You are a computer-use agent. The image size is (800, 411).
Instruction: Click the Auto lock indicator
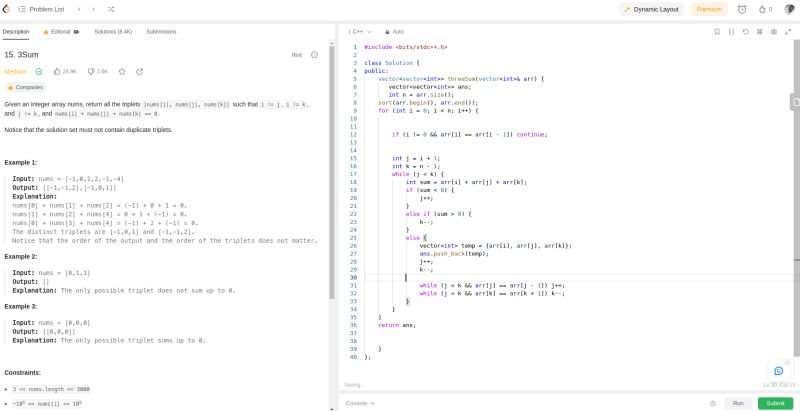tap(394, 32)
